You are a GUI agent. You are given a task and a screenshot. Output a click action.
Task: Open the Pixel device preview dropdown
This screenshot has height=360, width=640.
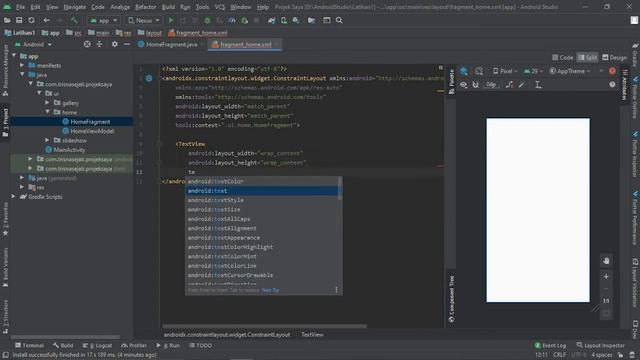coord(505,71)
